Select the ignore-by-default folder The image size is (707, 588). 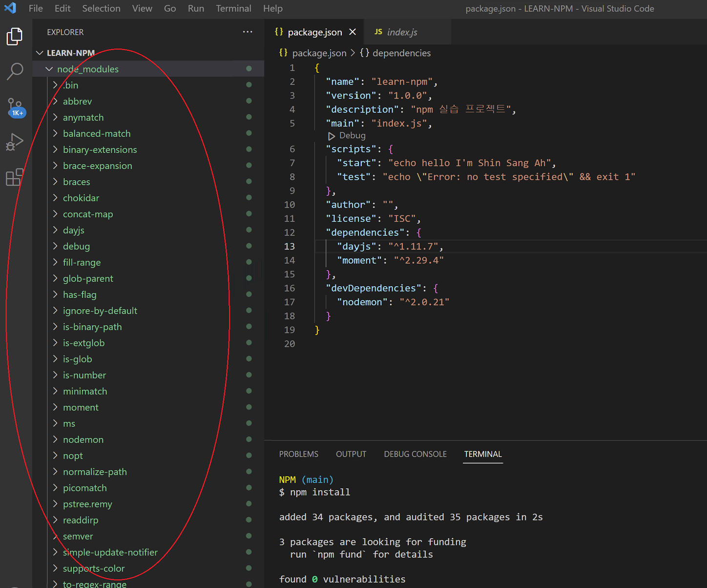tap(148, 311)
